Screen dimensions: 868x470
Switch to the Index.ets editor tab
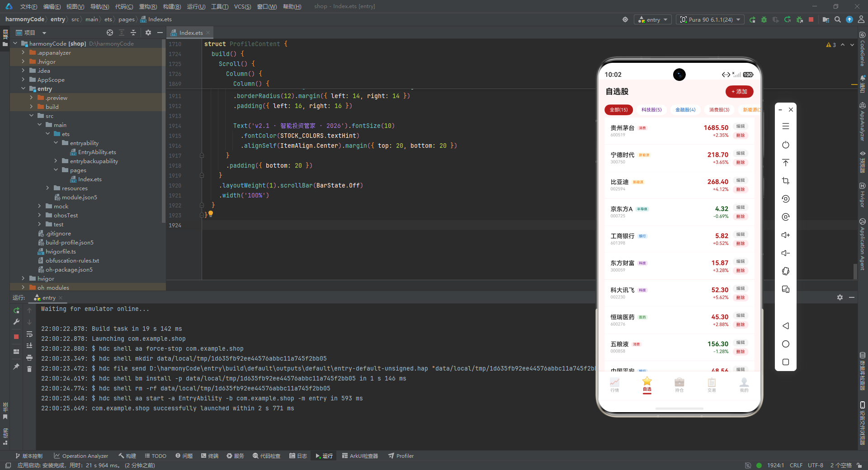pyautogui.click(x=190, y=33)
